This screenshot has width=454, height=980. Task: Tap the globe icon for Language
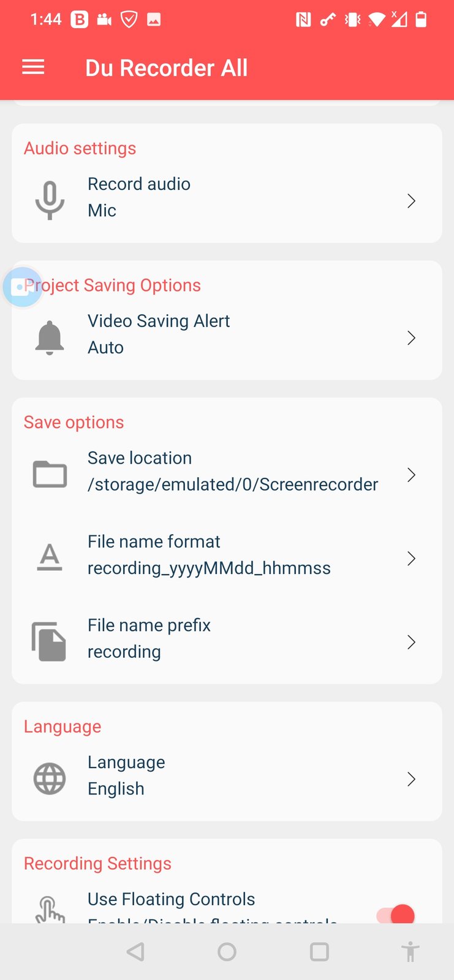pos(50,778)
